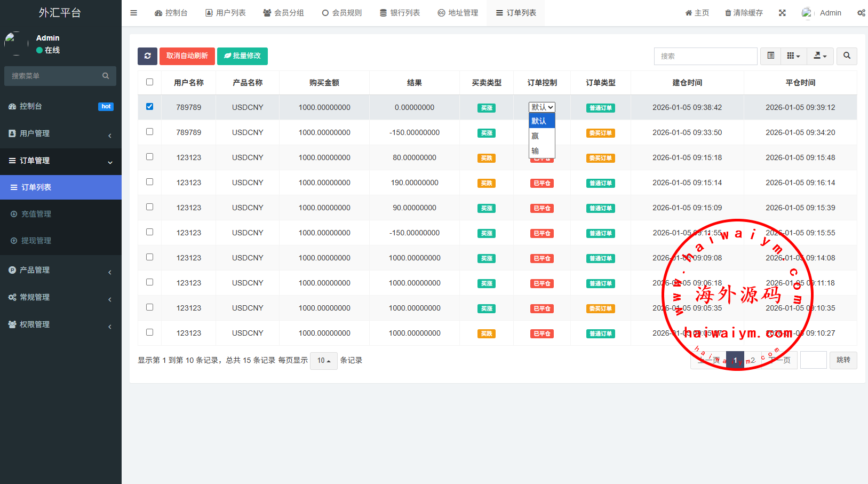Toggle card view list icon

pos(770,56)
